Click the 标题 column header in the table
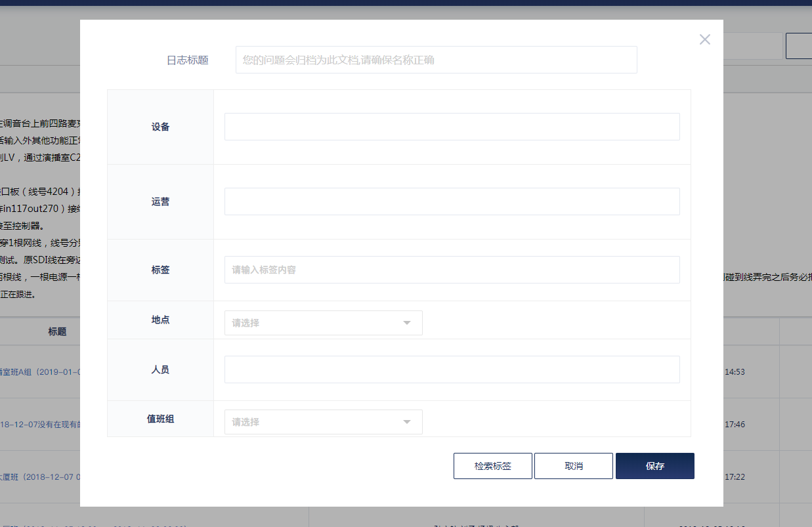This screenshot has width=812, height=527. click(57, 331)
